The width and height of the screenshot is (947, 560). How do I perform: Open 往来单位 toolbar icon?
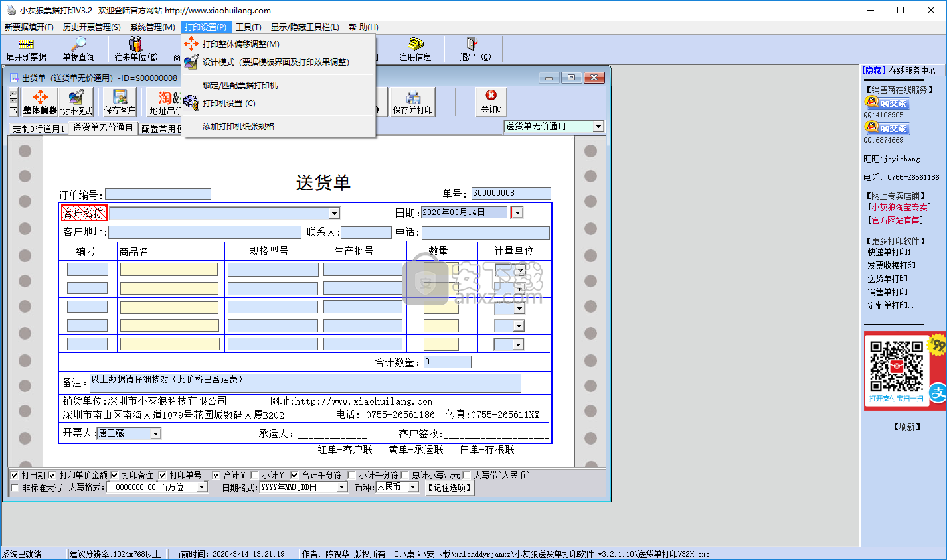(136, 50)
